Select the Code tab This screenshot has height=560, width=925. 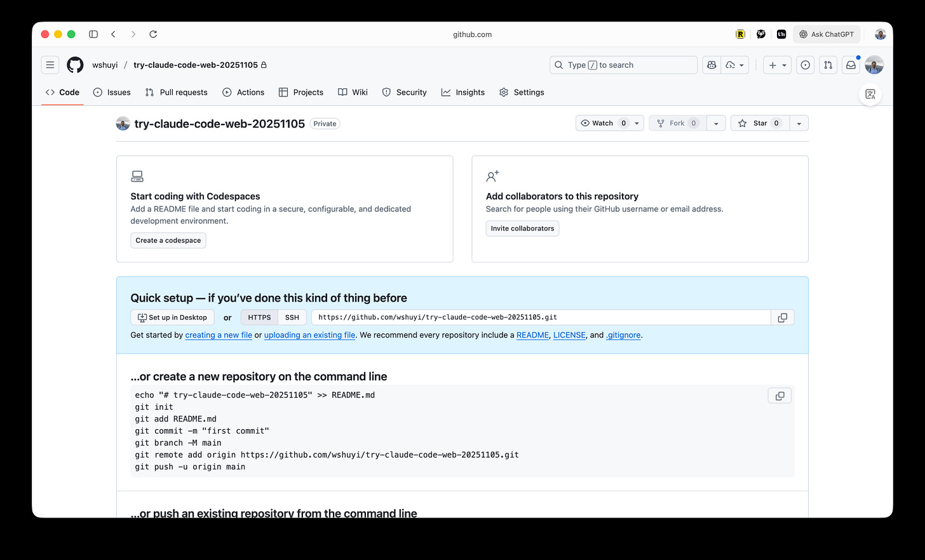[62, 92]
